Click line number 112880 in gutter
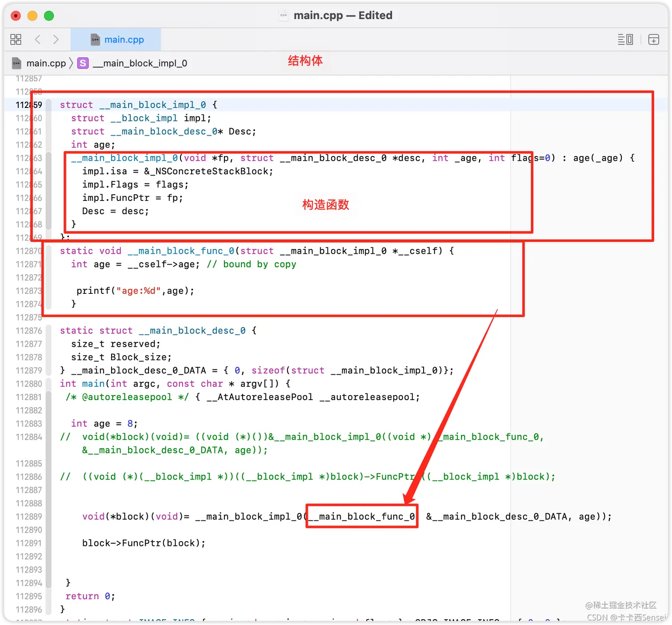This screenshot has width=672, height=625. point(29,384)
